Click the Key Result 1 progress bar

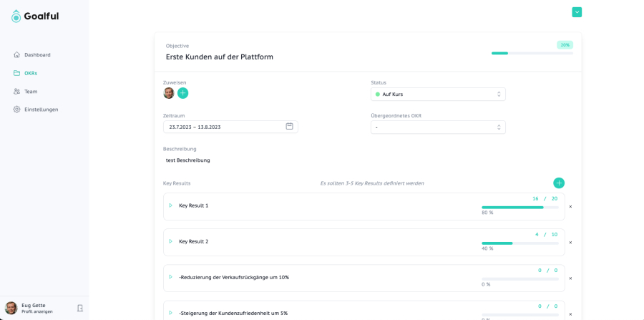coord(519,207)
